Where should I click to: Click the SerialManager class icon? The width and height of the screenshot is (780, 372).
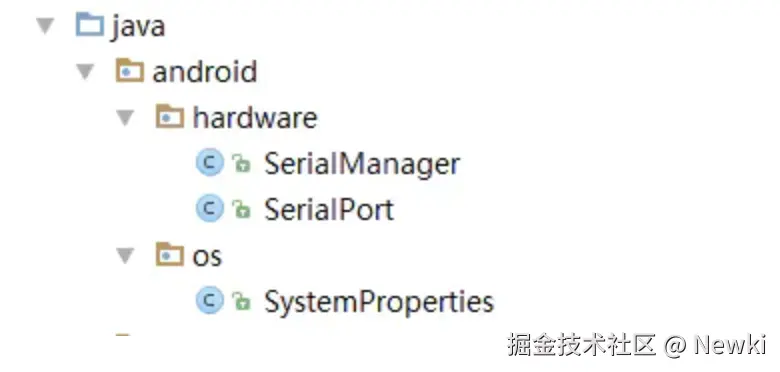[210, 163]
